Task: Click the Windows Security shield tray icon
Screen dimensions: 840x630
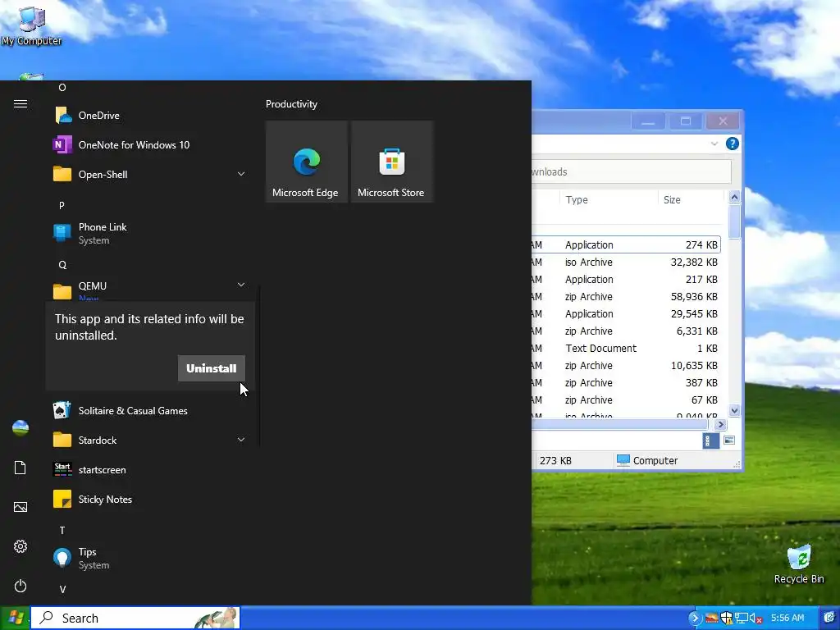Action: point(727,619)
